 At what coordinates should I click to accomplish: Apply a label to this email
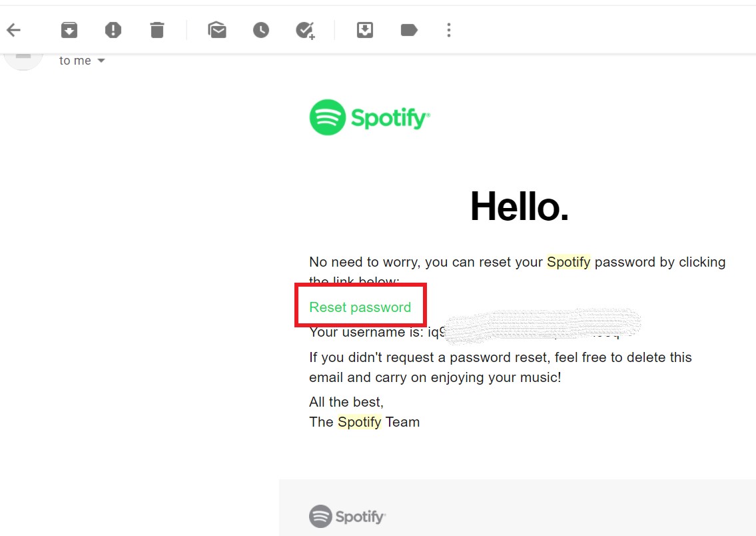point(408,29)
